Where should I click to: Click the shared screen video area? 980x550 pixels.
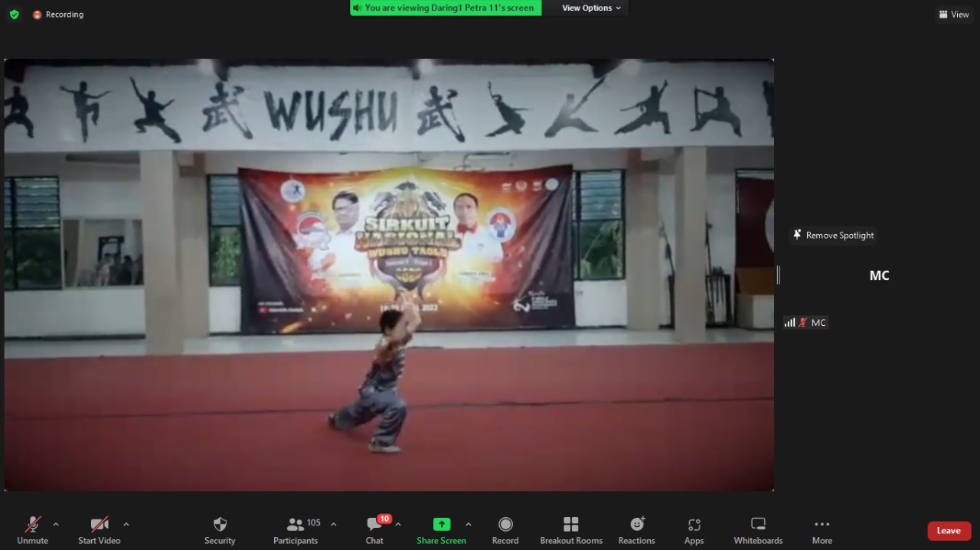[389, 275]
